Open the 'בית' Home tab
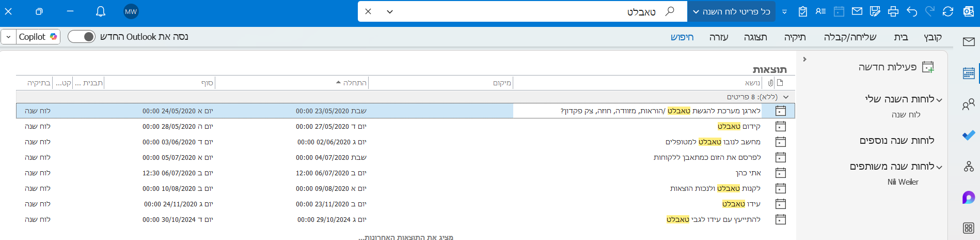The image size is (980, 240). (x=901, y=37)
